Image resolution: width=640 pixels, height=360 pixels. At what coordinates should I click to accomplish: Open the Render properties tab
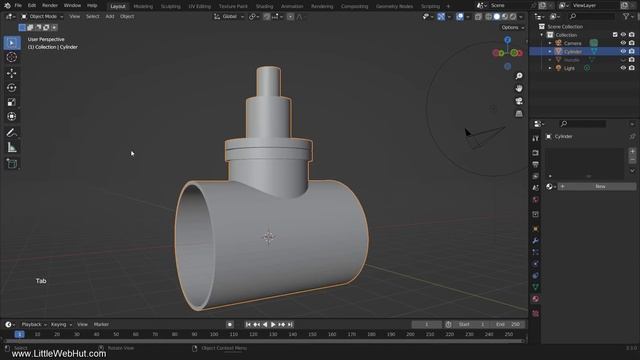536,153
